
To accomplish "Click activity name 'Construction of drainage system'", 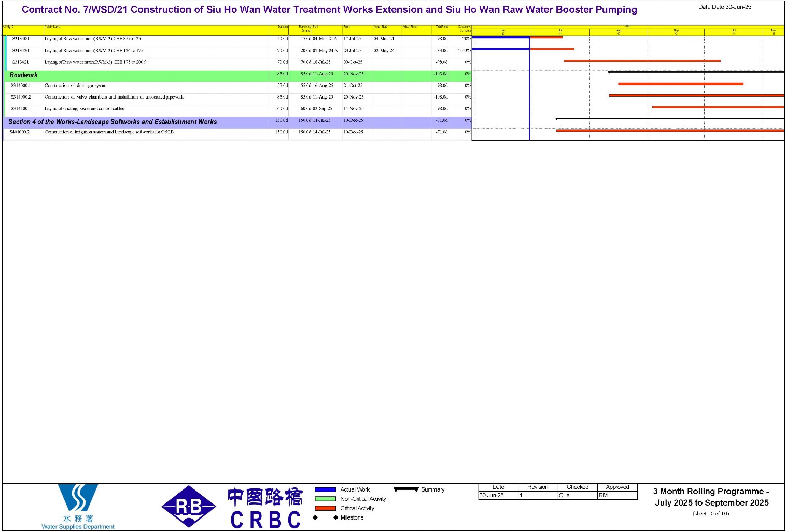I will pyautogui.click(x=76, y=86).
